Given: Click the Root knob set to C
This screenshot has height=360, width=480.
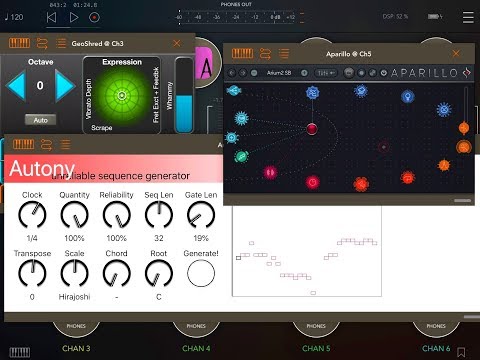Looking at the screenshot, I should point(159,273).
